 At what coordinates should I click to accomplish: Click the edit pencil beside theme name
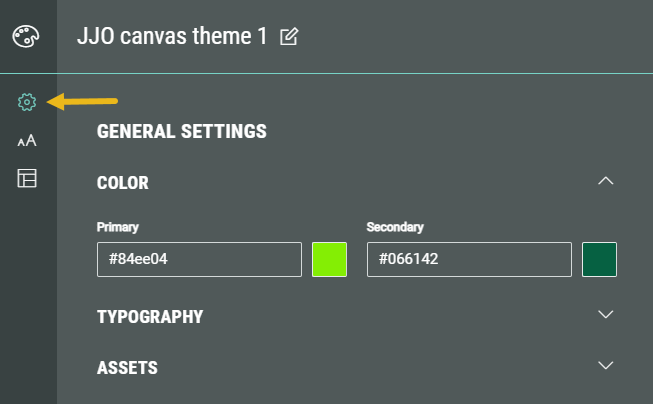click(x=289, y=37)
